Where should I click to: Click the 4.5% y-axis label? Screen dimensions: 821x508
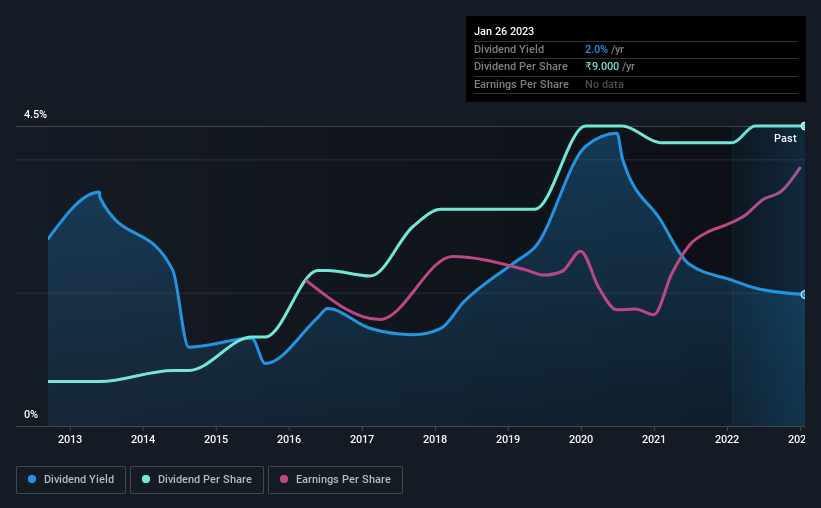click(x=35, y=114)
